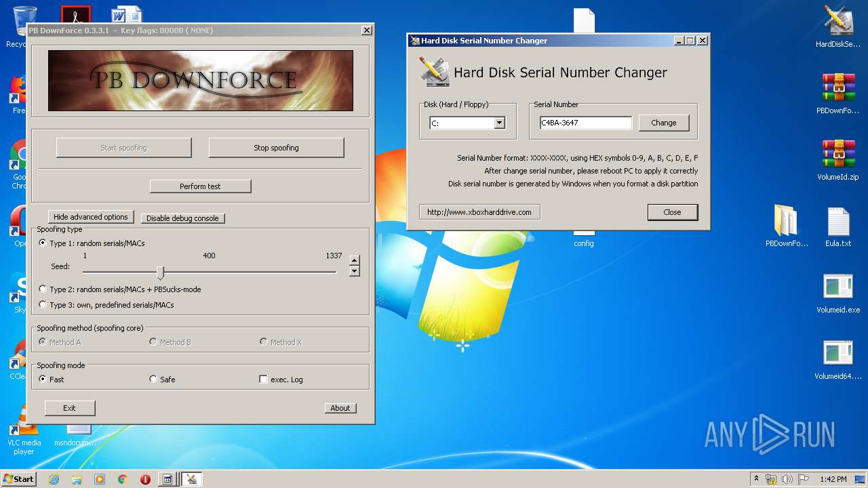Click the Change serial number button
Image resolution: width=868 pixels, height=488 pixels.
coord(664,123)
